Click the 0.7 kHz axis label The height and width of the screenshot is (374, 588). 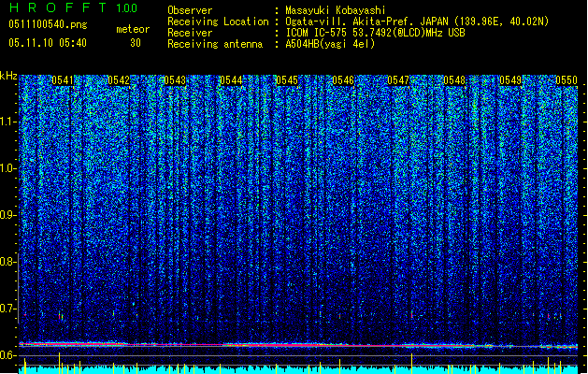tap(8, 309)
